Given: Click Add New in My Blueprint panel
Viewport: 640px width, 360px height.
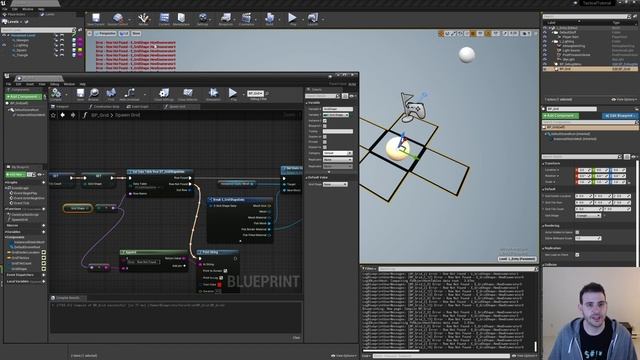Looking at the screenshot, I should click(x=16, y=175).
